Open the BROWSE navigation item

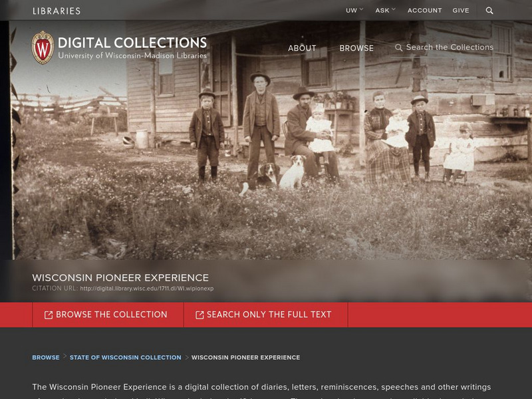[356, 48]
